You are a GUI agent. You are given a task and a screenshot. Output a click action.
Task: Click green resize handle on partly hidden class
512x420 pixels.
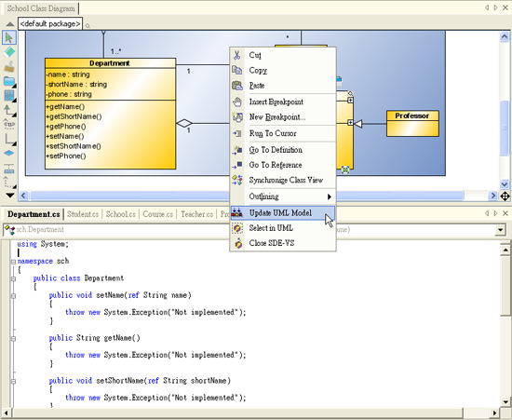point(345,169)
